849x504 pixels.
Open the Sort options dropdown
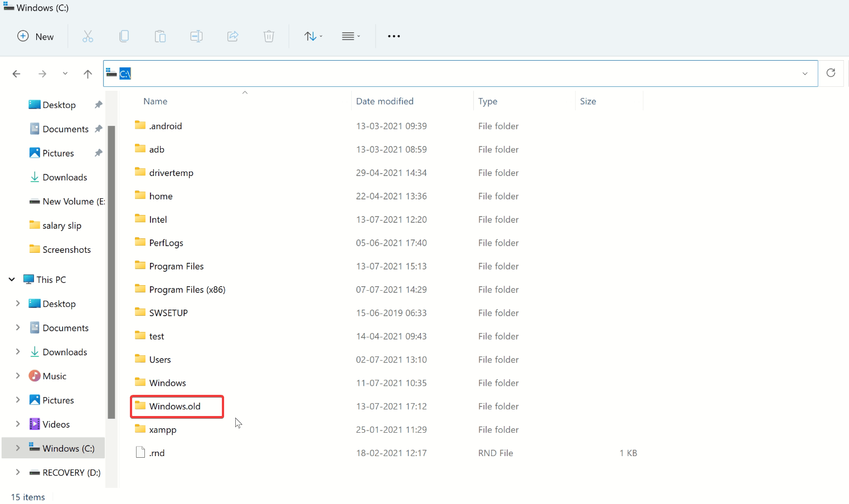point(313,36)
